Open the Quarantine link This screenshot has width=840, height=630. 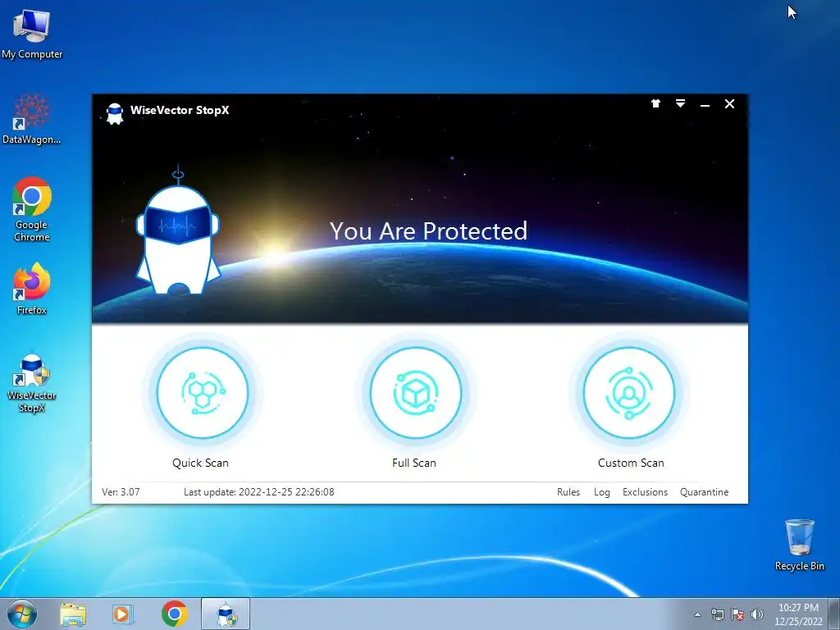(704, 492)
